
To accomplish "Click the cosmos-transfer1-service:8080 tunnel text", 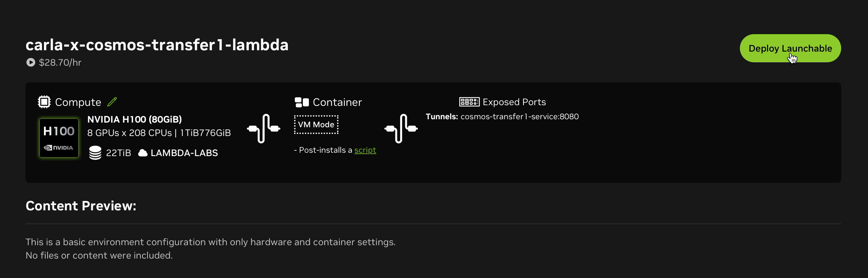I will (x=519, y=117).
